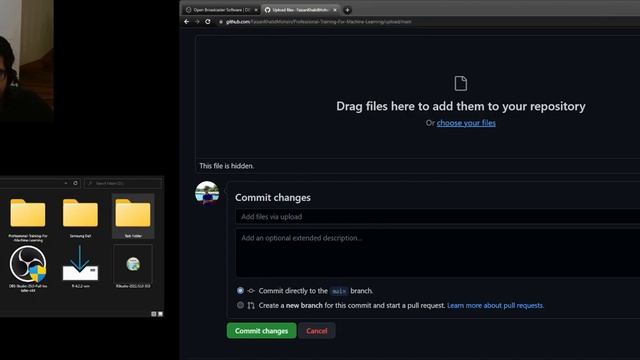Select the RStudio installer file
Image resolution: width=640 pixels, height=360 pixels.
133,267
